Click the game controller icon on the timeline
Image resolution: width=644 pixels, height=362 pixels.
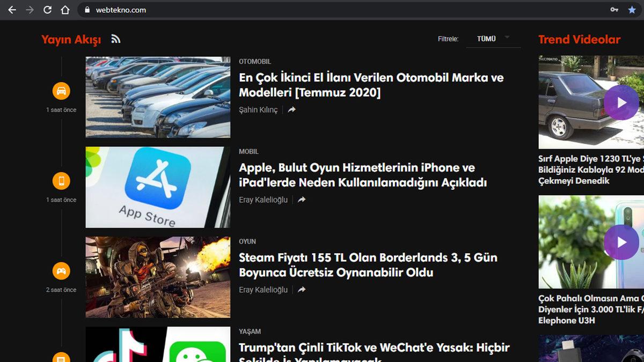[x=61, y=271]
